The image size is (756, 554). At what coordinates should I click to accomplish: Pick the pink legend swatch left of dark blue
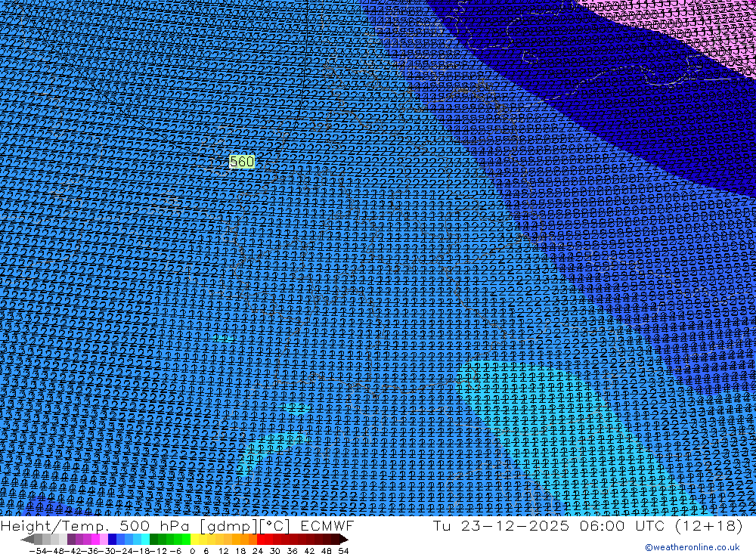(x=104, y=540)
